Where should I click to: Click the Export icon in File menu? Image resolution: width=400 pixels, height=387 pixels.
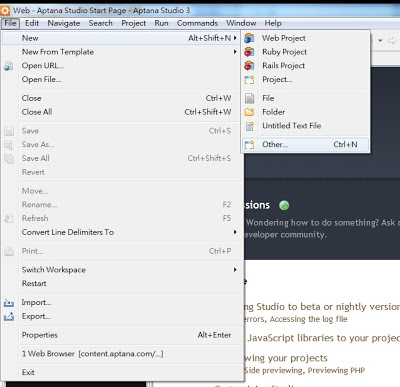[x=9, y=316]
